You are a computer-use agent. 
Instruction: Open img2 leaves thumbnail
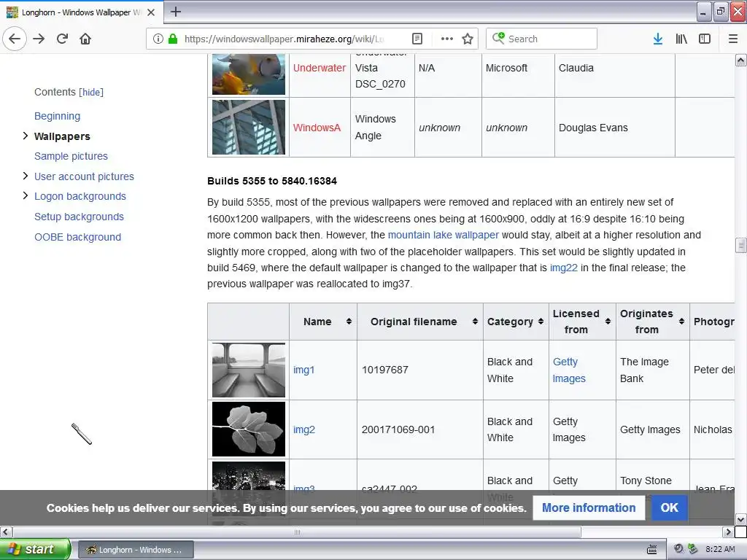(x=249, y=429)
